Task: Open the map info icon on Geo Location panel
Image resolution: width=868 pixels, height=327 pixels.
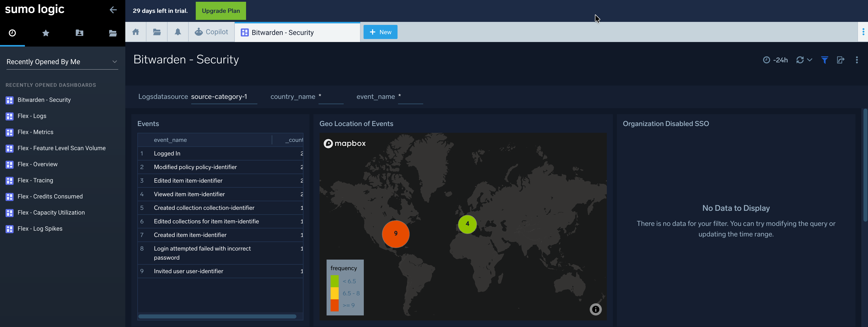Action: [596, 309]
